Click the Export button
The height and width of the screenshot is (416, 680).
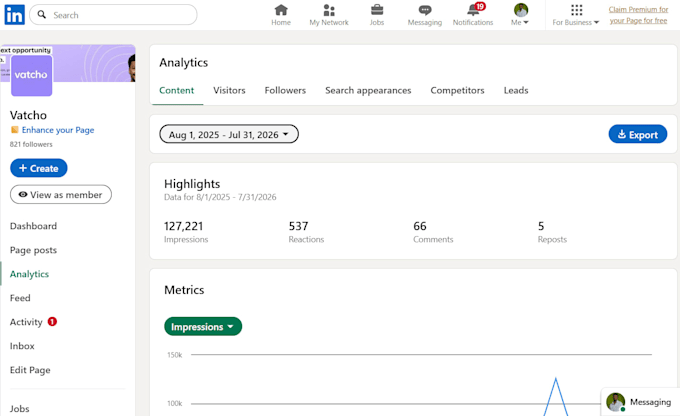638,134
